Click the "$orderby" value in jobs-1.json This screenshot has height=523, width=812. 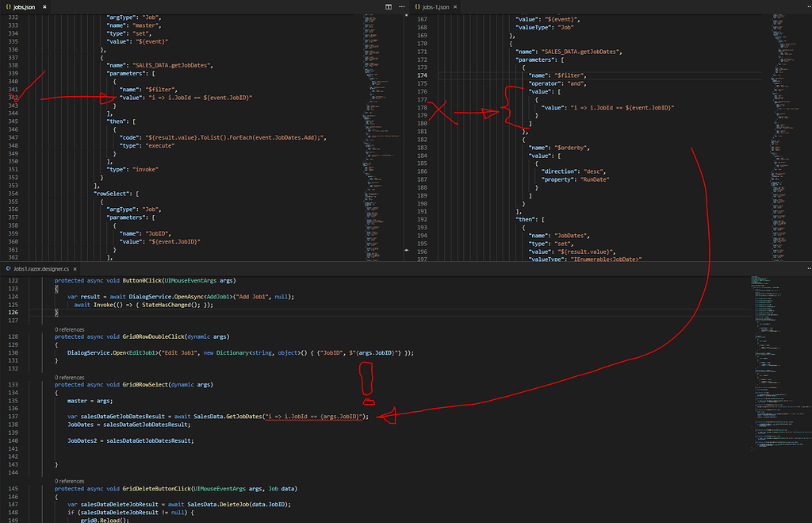[573, 148]
